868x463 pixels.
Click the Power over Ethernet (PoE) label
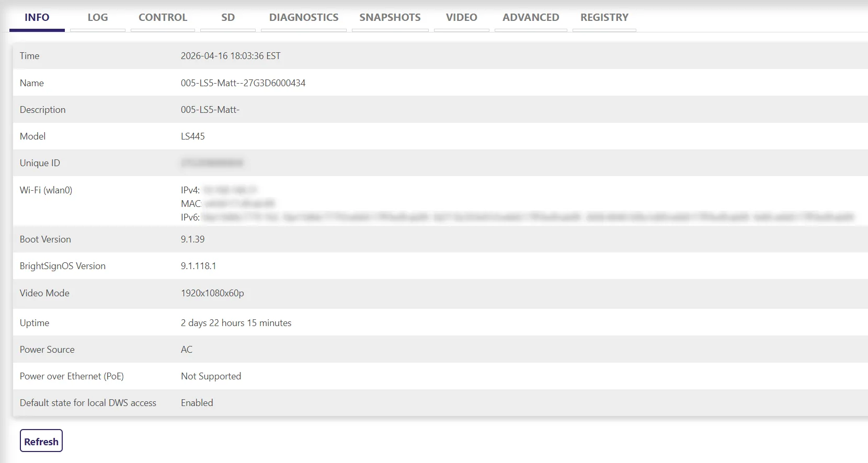click(x=72, y=376)
